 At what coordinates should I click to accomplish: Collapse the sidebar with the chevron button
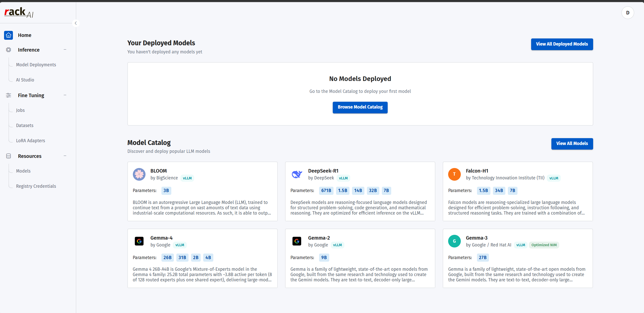(x=76, y=23)
